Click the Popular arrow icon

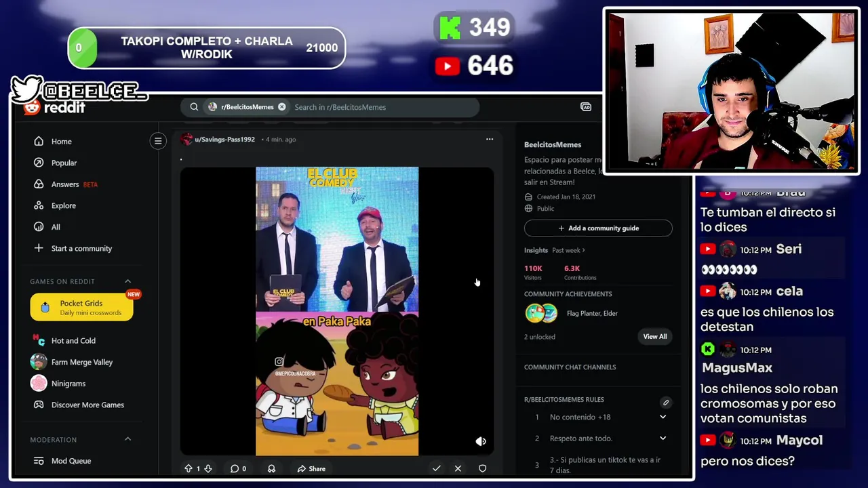tap(39, 163)
